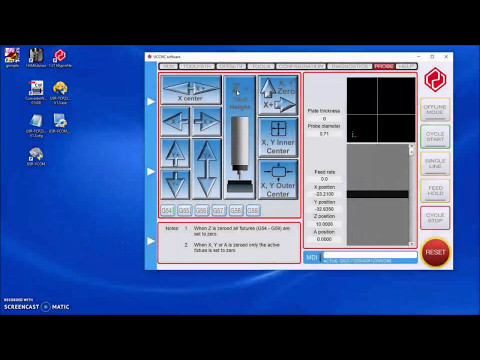The image size is (480, 360).
Task: Open the USR-VCOM_ installer desktop icon
Action: tap(60, 124)
